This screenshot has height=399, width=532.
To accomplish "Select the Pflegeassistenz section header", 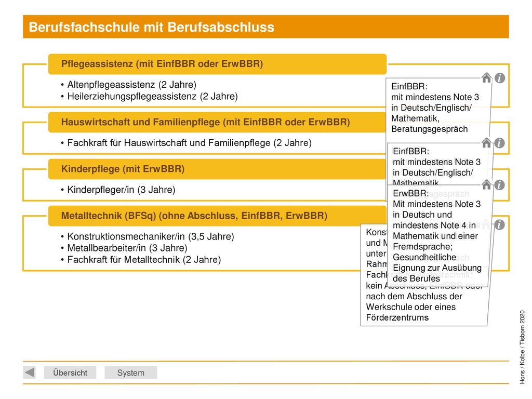I will pyautogui.click(x=217, y=64).
